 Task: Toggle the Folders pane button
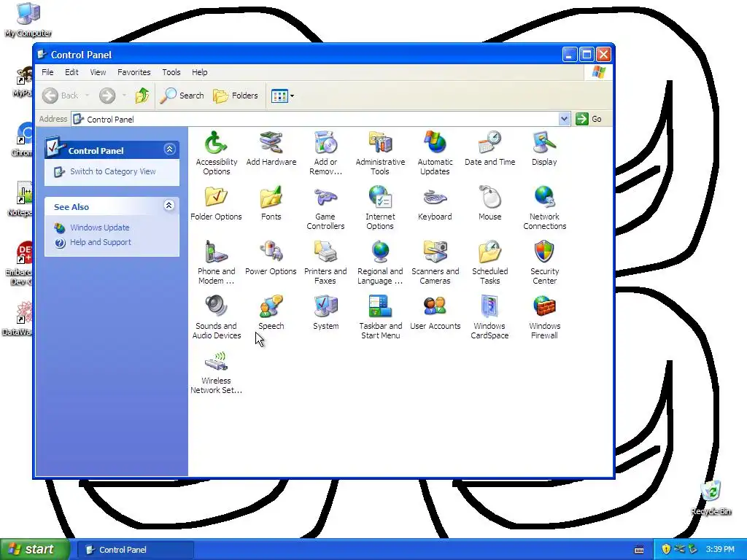click(x=236, y=96)
